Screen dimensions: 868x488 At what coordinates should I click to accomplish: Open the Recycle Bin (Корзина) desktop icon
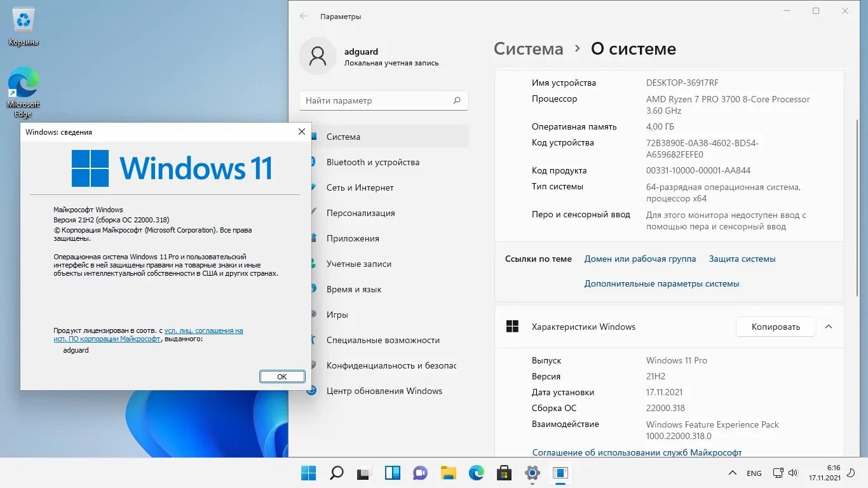[x=24, y=27]
